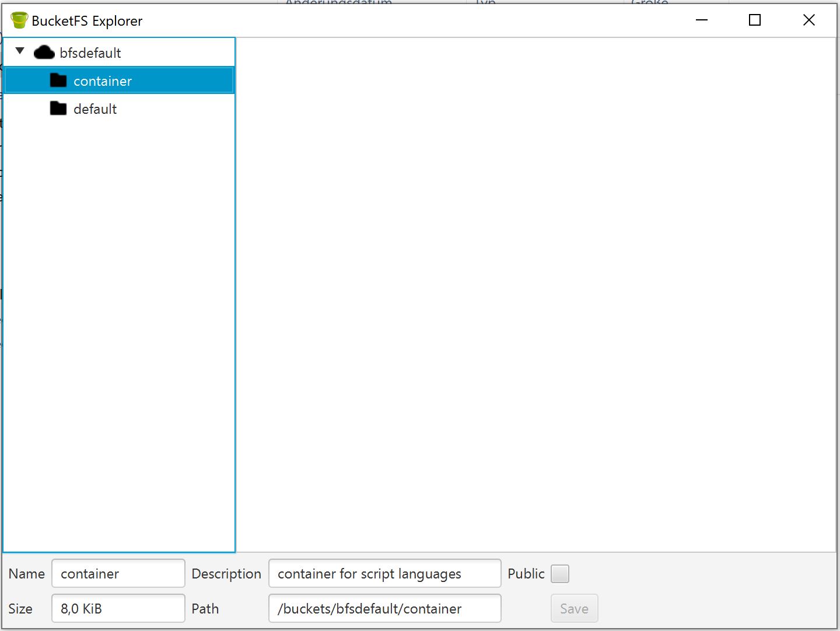Click the BucketFS Explorer title text
Screen dimensions: 840x631
tap(87, 21)
